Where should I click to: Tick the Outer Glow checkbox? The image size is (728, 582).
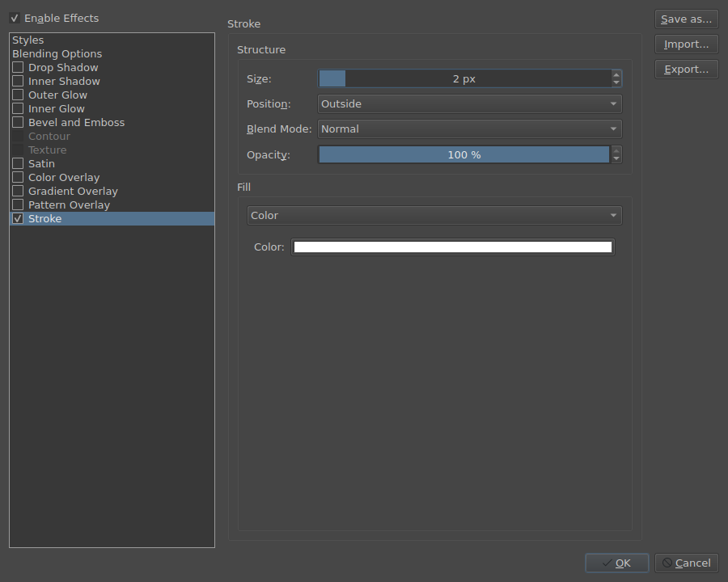(x=18, y=95)
